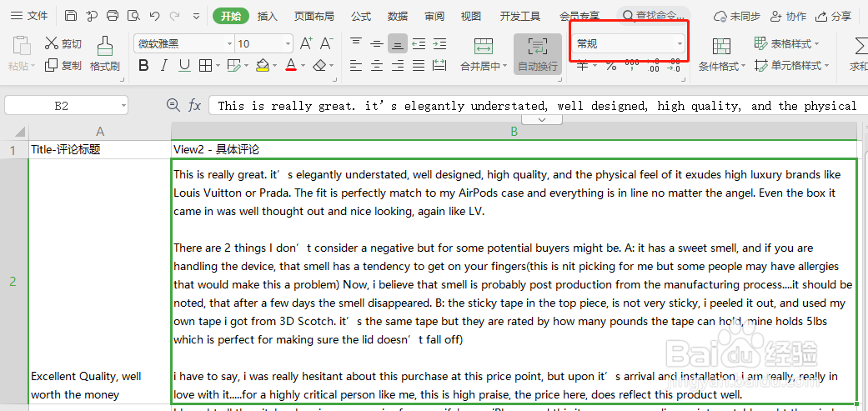Click the decrease decimal places icon
The height and width of the screenshot is (411, 868).
coord(673,66)
